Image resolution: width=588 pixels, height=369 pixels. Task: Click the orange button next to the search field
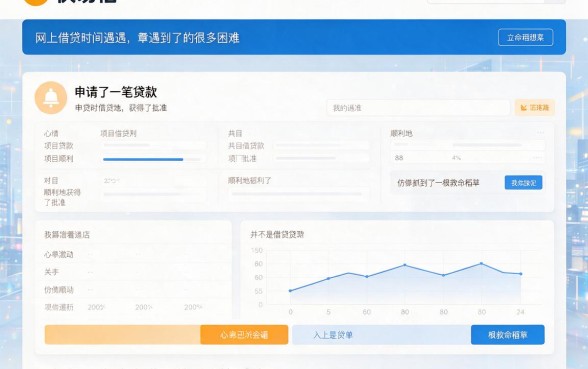click(535, 108)
